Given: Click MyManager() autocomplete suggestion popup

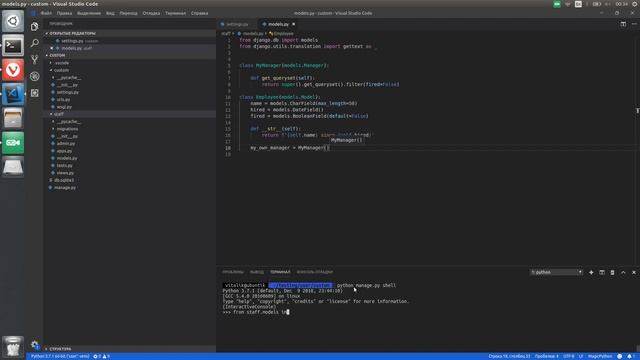Looking at the screenshot, I should [347, 140].
